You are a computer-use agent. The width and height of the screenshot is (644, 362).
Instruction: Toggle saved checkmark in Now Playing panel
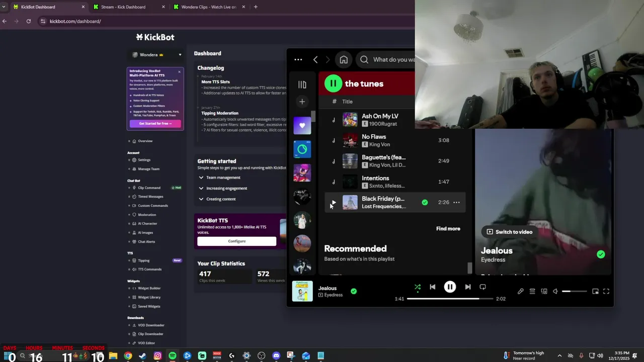601,254
